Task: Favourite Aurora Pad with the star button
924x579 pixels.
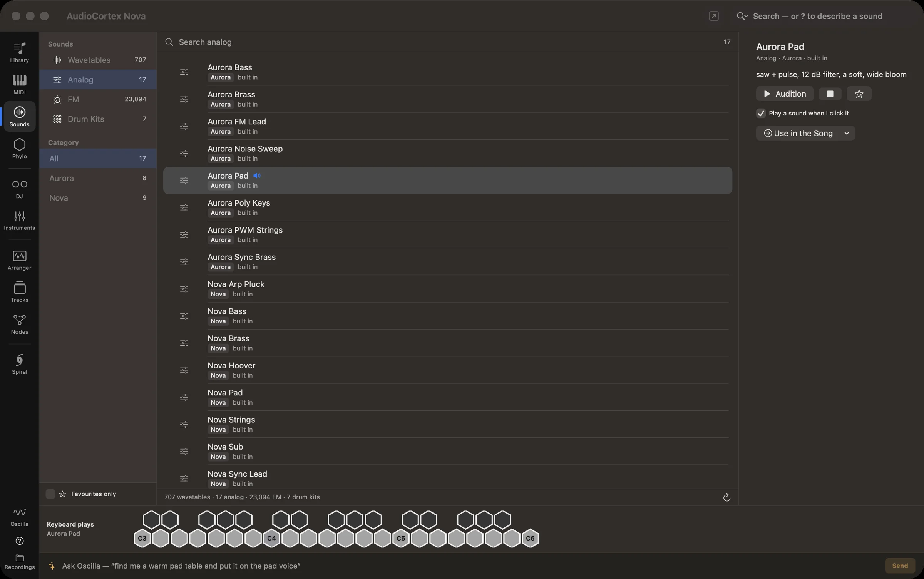Action: [859, 94]
